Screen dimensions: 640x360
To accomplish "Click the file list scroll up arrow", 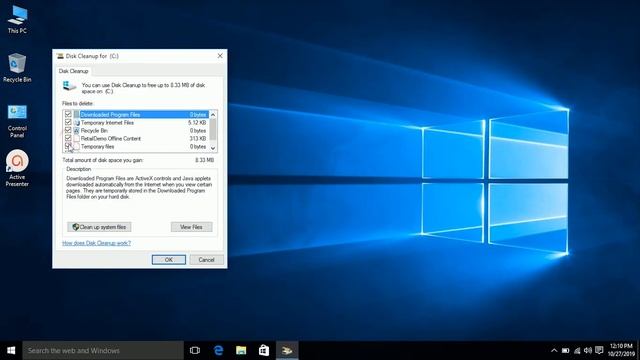I will pos(213,115).
